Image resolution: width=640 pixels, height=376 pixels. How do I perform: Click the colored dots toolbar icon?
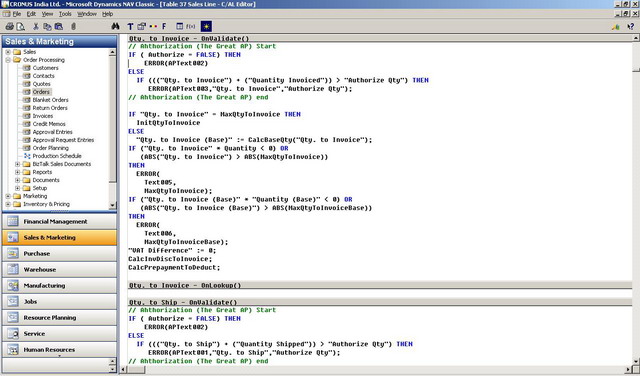point(153,27)
